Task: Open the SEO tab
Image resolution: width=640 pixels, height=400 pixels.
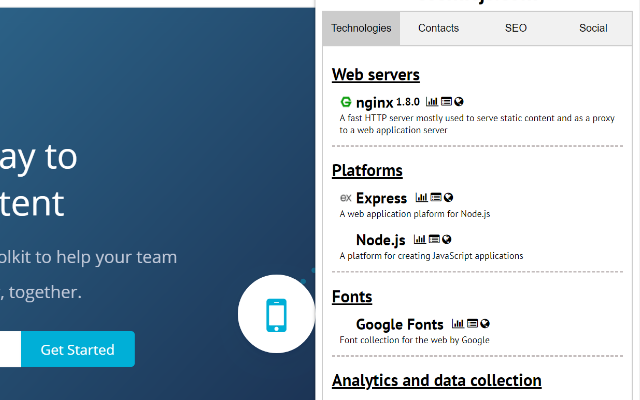Action: click(x=516, y=28)
